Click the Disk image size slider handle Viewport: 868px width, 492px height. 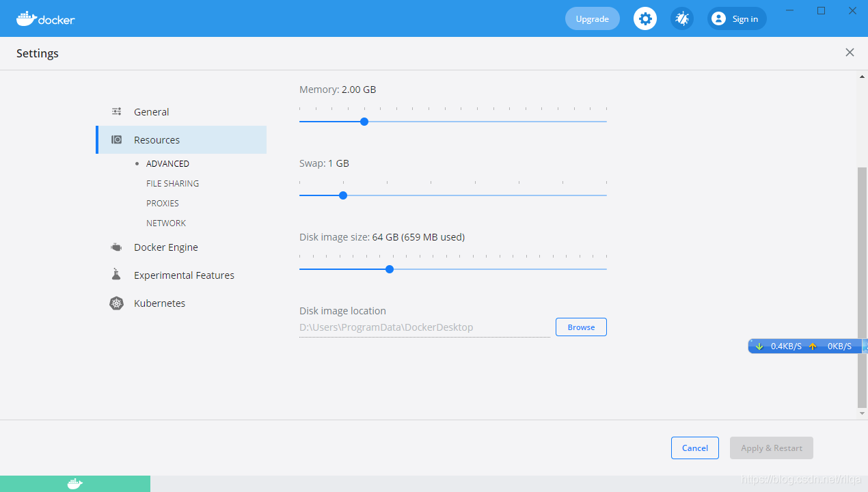pyautogui.click(x=389, y=269)
